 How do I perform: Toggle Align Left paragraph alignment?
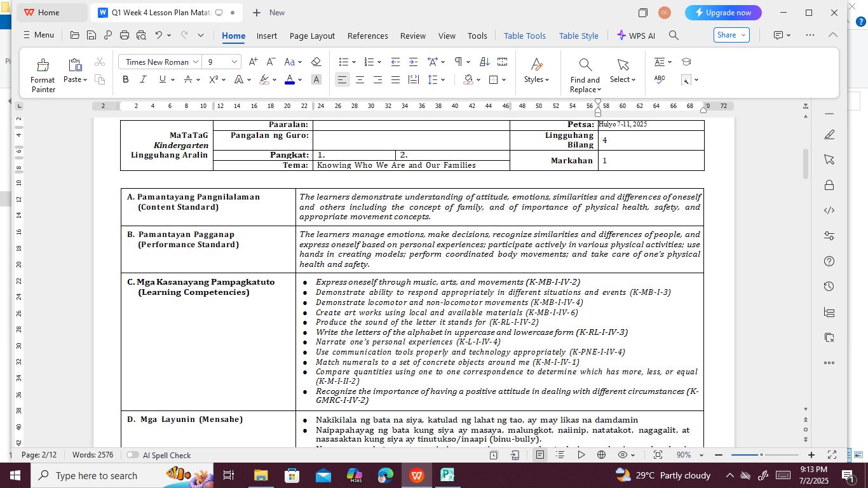(342, 79)
